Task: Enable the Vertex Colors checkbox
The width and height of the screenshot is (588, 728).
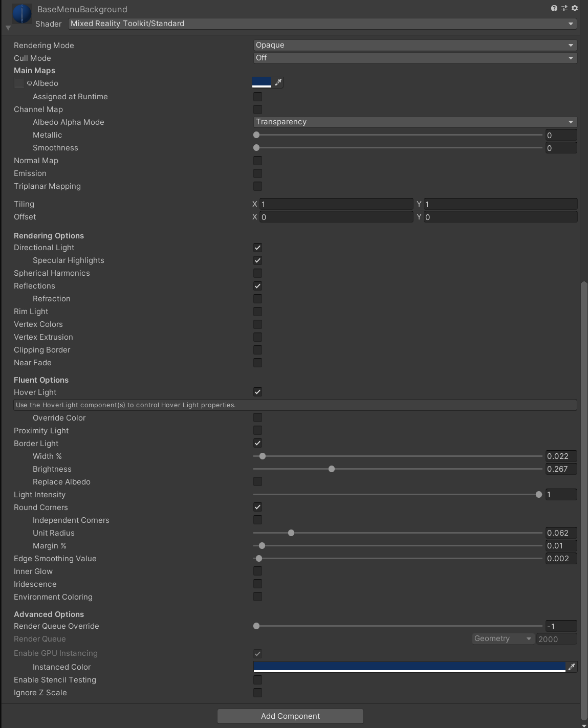Action: coord(257,324)
